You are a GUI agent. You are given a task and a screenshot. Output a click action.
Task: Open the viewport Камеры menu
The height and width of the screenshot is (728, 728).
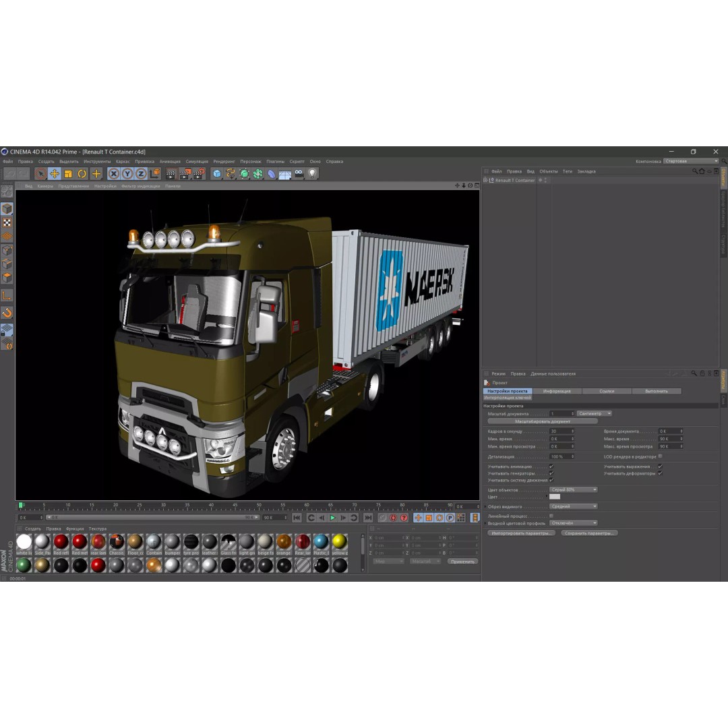click(x=46, y=186)
